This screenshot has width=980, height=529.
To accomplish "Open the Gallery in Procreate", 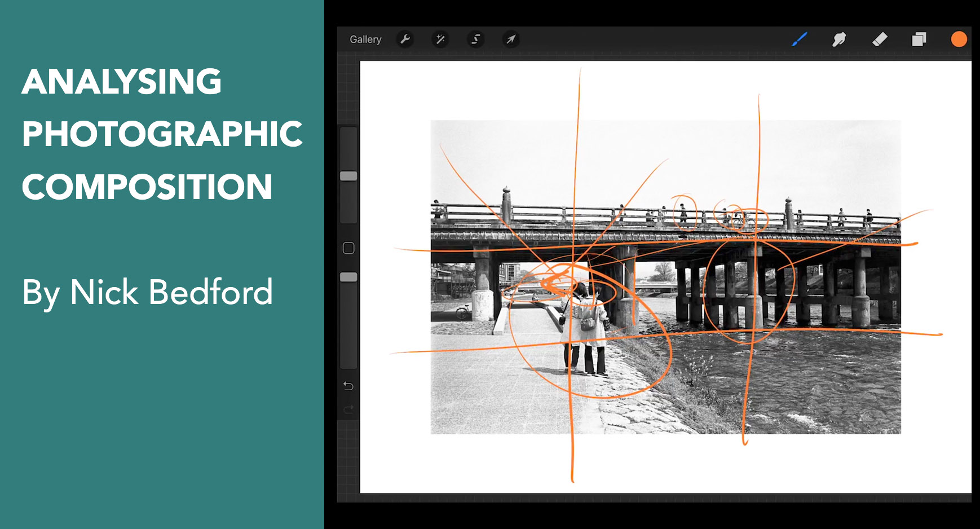I will click(365, 39).
